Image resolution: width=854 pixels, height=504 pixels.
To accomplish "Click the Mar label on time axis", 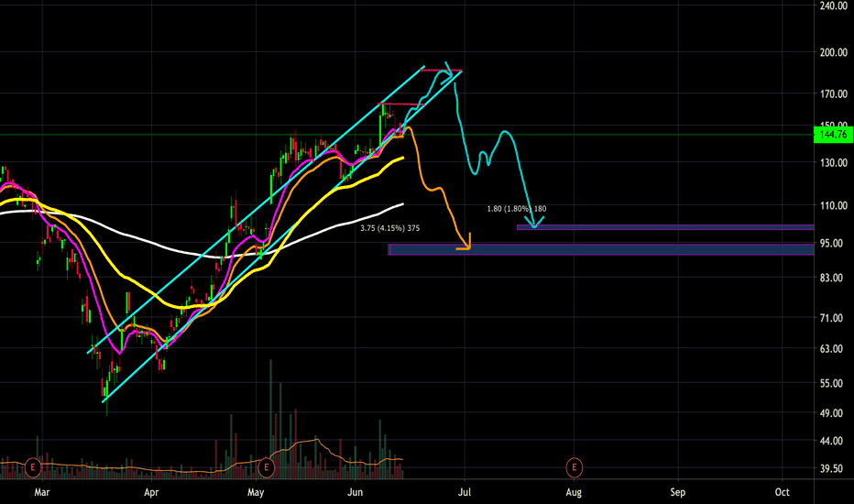I will click(42, 493).
